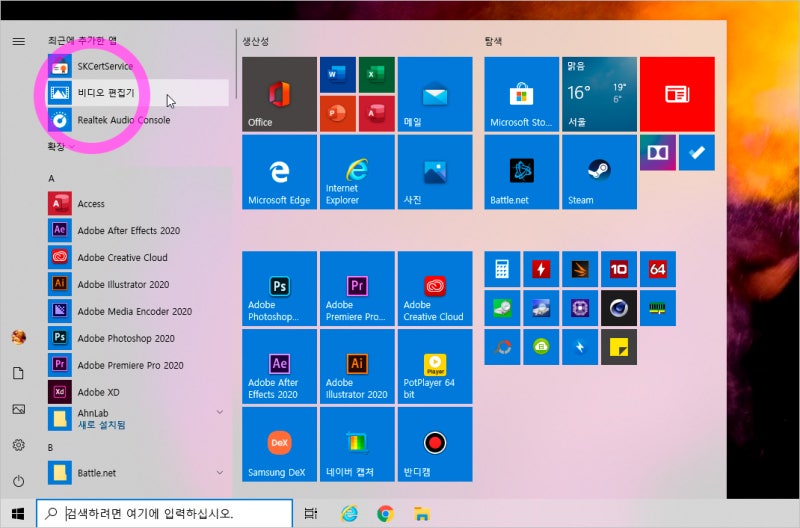Open the red Access small tile

377,114
